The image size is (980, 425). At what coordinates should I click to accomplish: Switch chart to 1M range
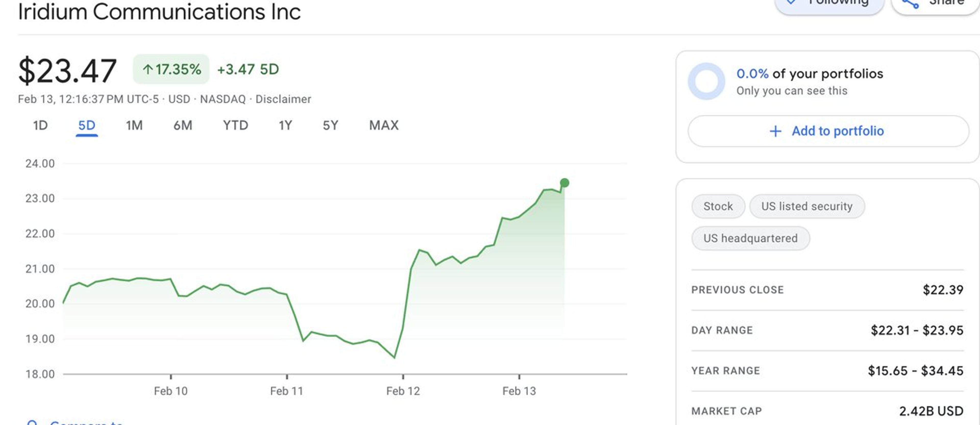[x=134, y=125]
